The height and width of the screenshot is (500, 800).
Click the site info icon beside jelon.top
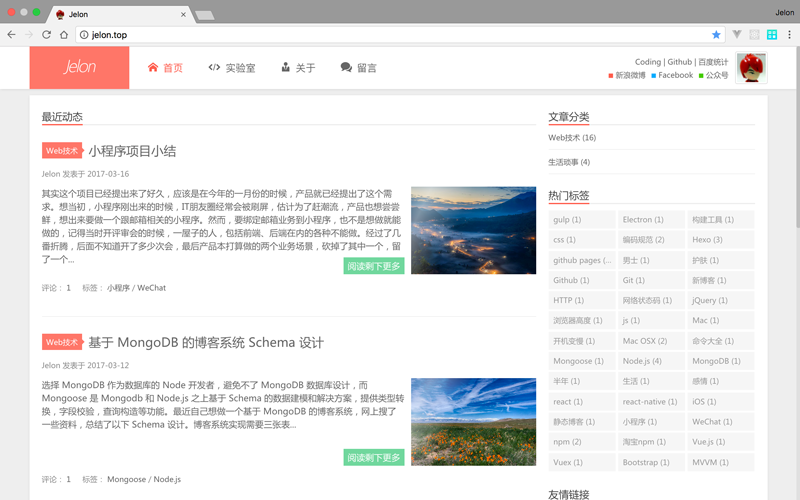pos(84,34)
